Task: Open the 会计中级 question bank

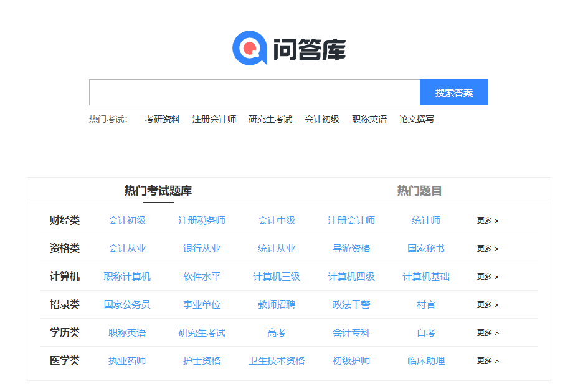Action: pyautogui.click(x=277, y=221)
